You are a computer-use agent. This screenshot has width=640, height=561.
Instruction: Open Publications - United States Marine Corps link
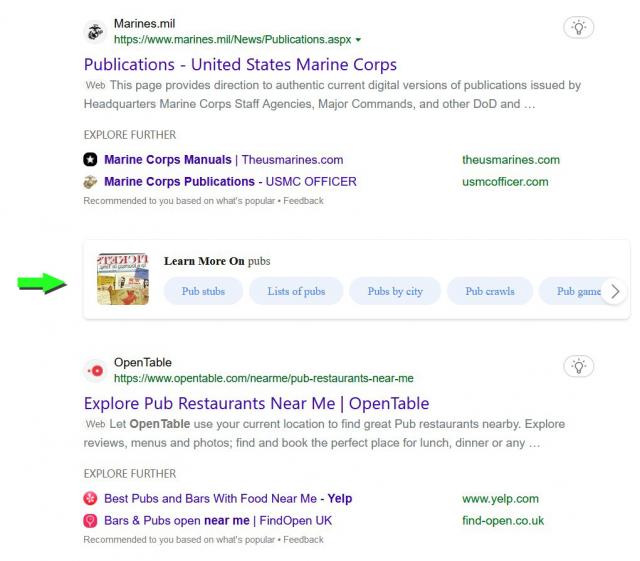240,65
